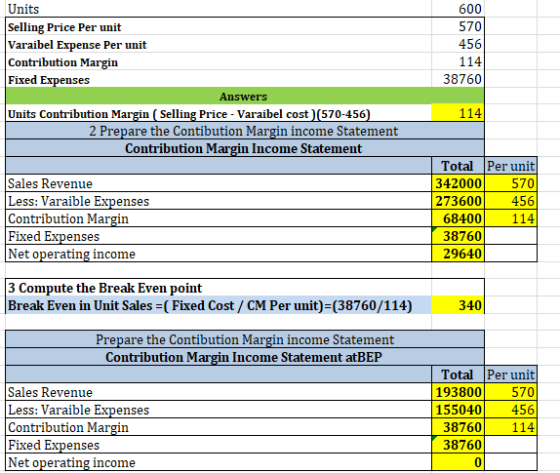560x473 pixels.
Task: Select the per-unit 456 beside 273600
Action: click(x=511, y=201)
